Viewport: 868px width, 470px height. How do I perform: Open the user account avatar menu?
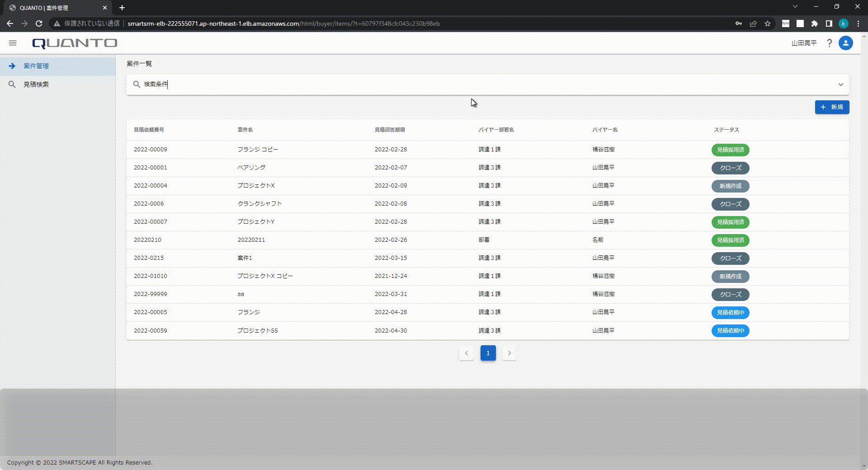tap(845, 43)
